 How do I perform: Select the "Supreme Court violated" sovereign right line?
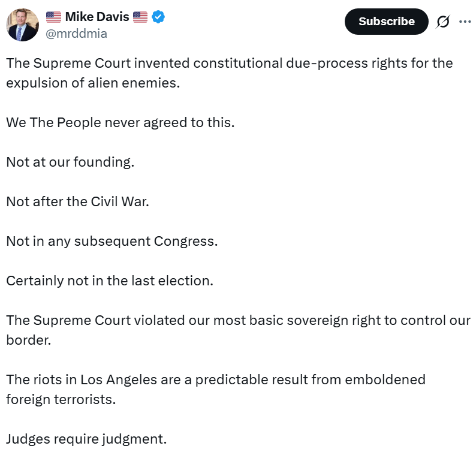(238, 320)
